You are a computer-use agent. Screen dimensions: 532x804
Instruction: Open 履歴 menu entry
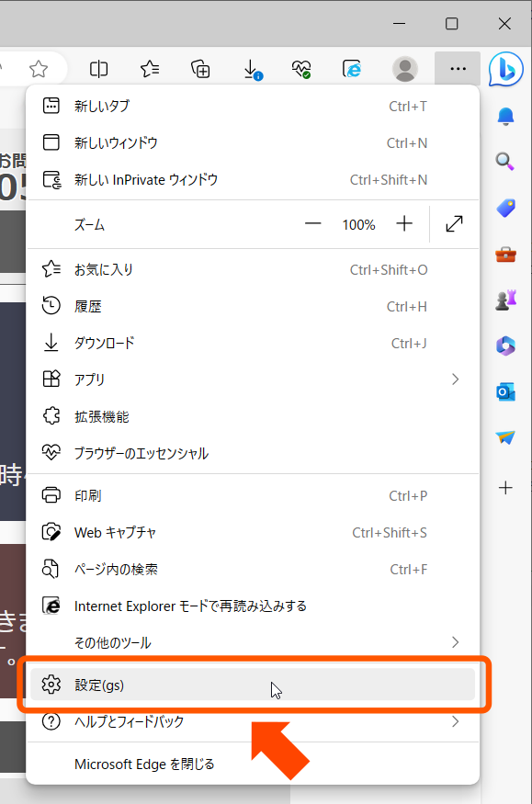[252, 307]
